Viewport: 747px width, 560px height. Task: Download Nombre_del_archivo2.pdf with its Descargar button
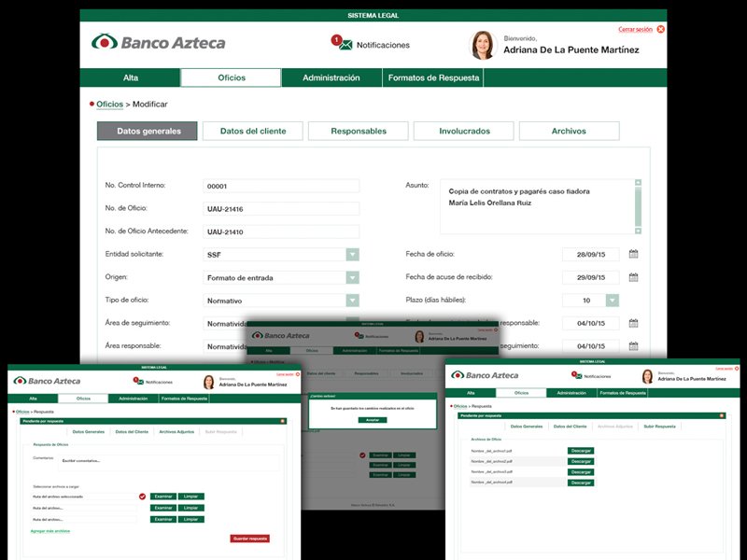pos(581,461)
